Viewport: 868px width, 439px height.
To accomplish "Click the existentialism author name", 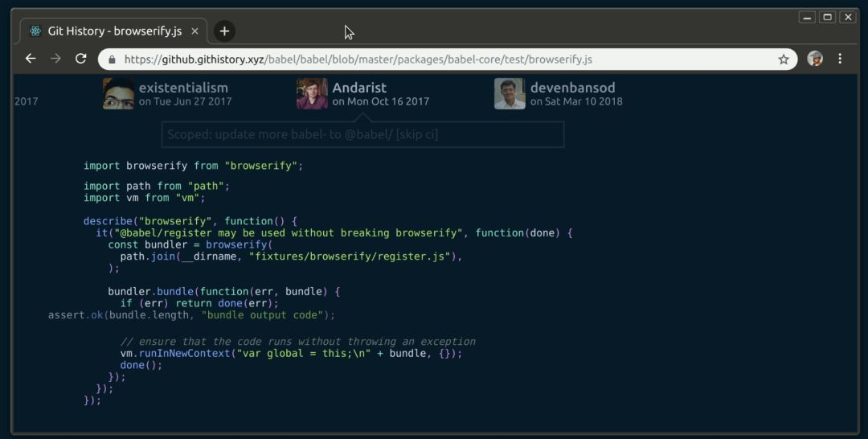I will click(183, 88).
